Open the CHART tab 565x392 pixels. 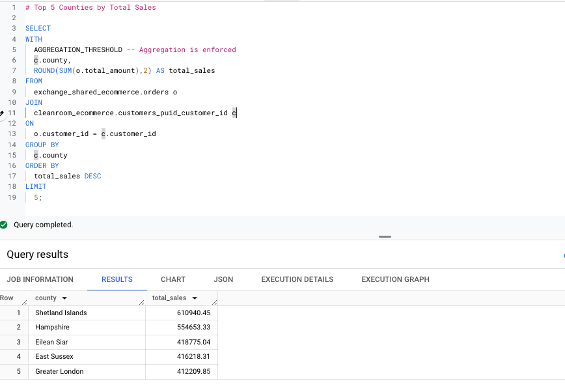coord(173,279)
